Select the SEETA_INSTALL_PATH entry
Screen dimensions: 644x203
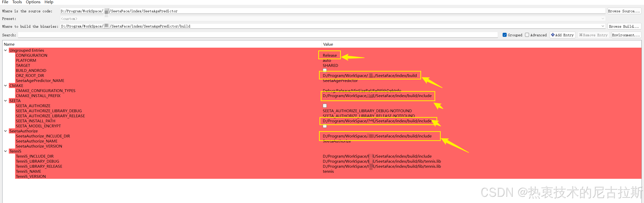coord(35,121)
